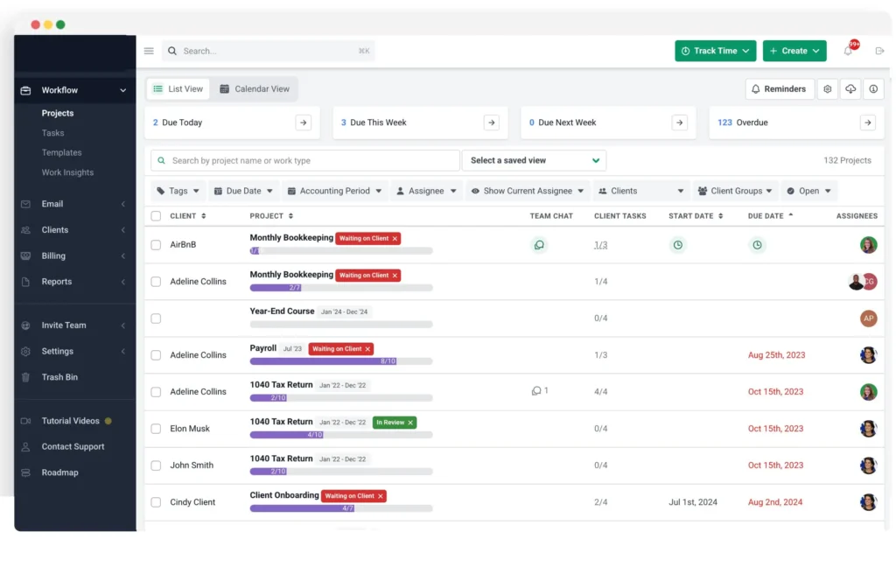Click the Payroll 8/10 progress bar
This screenshot has height=588, width=896.
pos(341,361)
